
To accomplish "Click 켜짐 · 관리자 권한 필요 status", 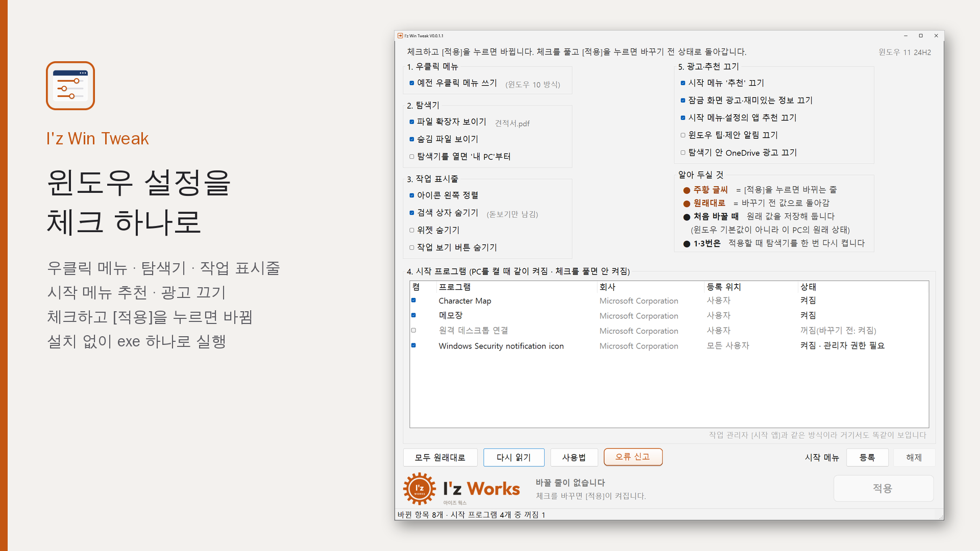I will pyautogui.click(x=842, y=346).
